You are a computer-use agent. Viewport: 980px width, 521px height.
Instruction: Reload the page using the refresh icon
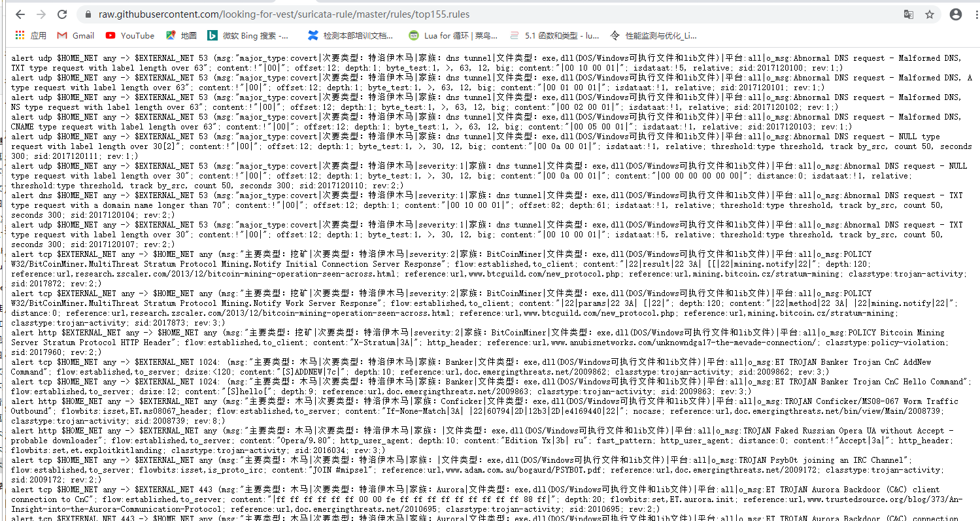tap(62, 14)
